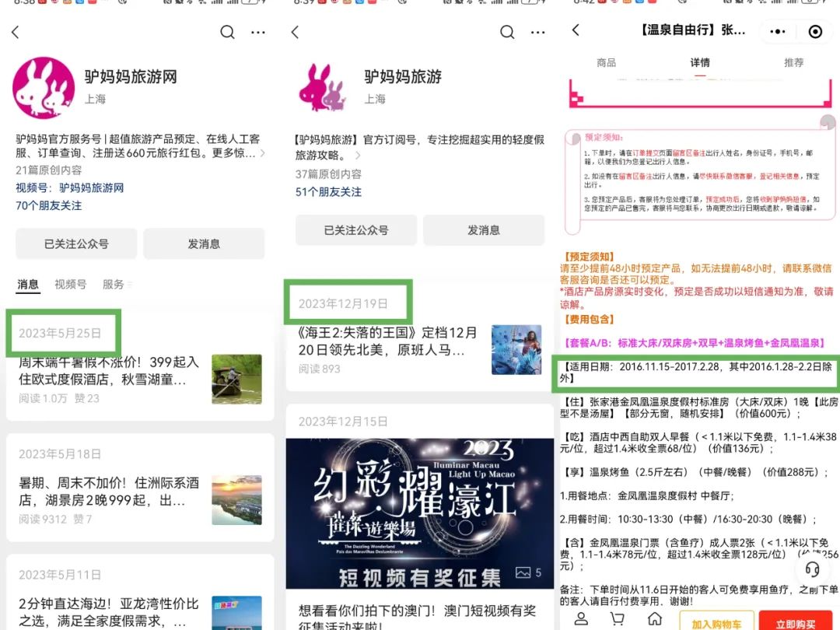Viewport: 840px width, 630px height.
Task: Tap 已关注公众号 under 驴妈妈旅游网
Action: point(76,243)
